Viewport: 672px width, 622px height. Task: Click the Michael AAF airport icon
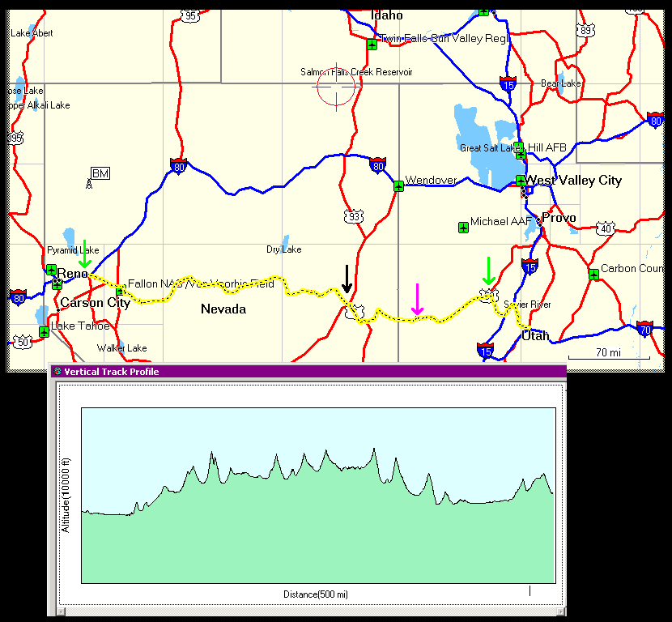462,227
